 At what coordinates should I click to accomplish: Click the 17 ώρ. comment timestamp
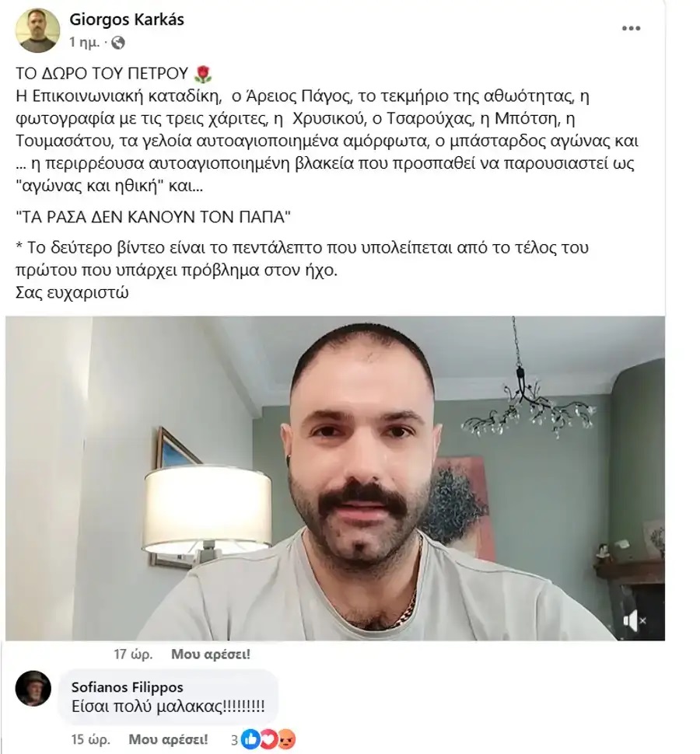[133, 654]
